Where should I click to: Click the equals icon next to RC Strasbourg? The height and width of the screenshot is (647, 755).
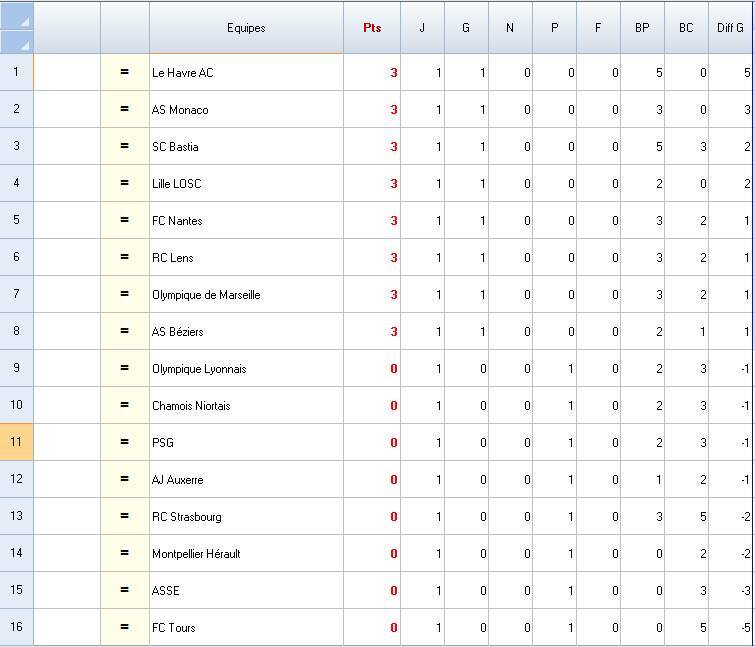click(x=125, y=516)
